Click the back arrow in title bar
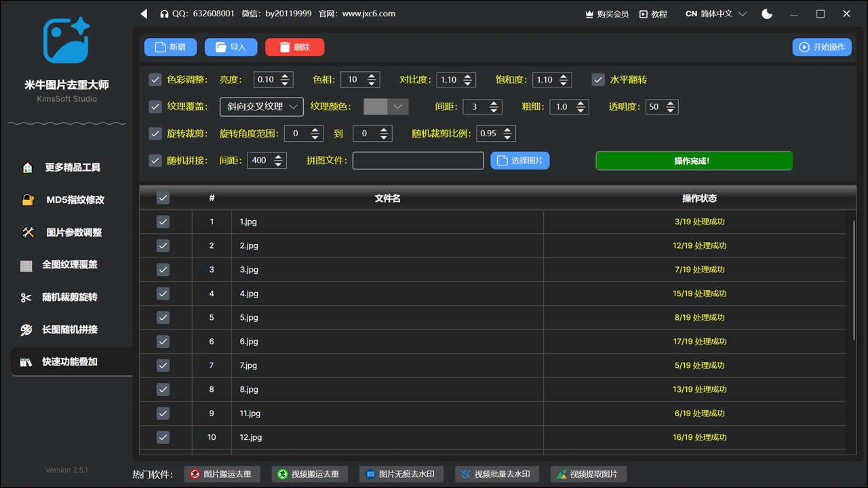868x488 pixels. tap(144, 14)
